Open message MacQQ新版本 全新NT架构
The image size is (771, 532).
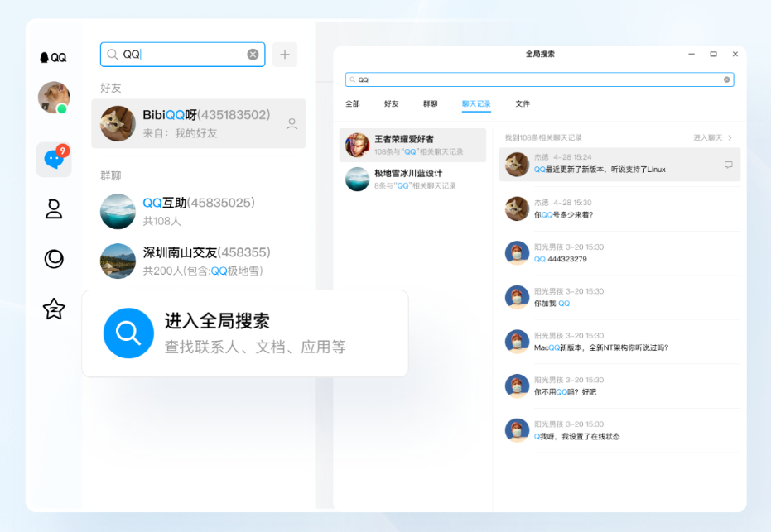pos(619,342)
